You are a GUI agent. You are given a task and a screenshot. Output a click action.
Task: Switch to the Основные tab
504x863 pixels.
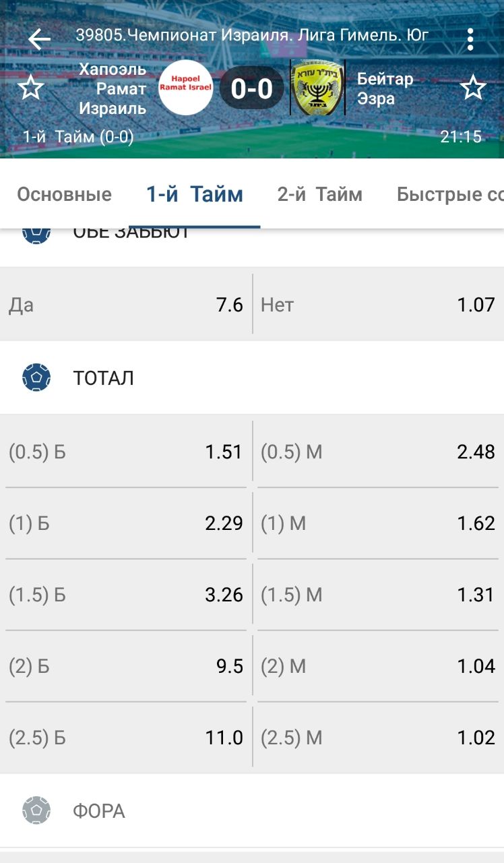[x=64, y=195]
